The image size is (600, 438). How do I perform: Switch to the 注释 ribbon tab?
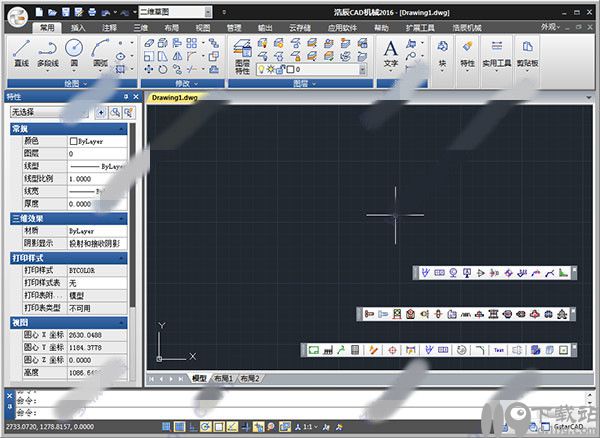109,28
